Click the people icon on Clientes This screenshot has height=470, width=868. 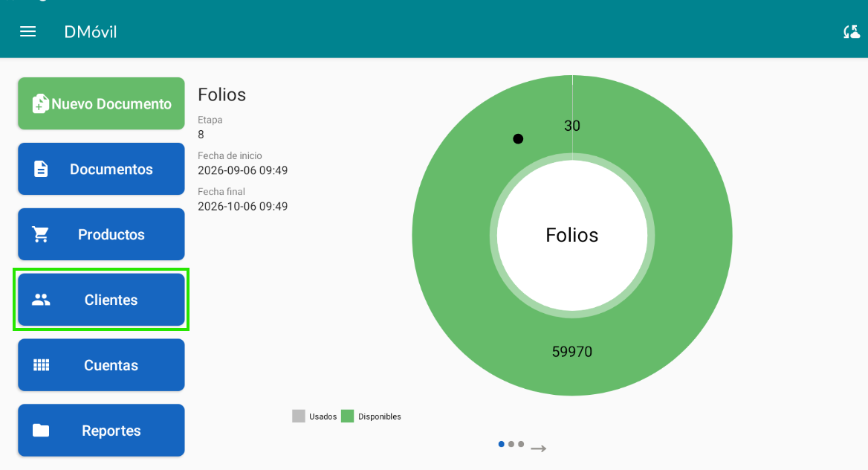pyautogui.click(x=41, y=300)
